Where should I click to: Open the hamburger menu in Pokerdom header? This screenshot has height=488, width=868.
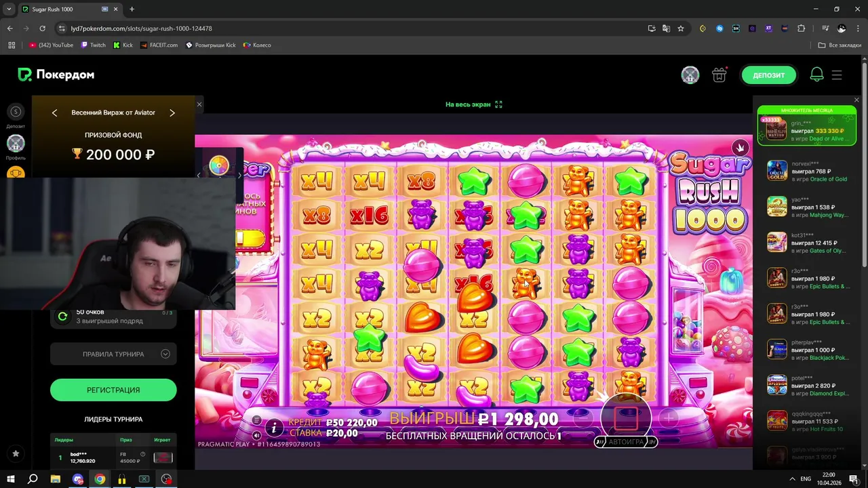(x=837, y=75)
